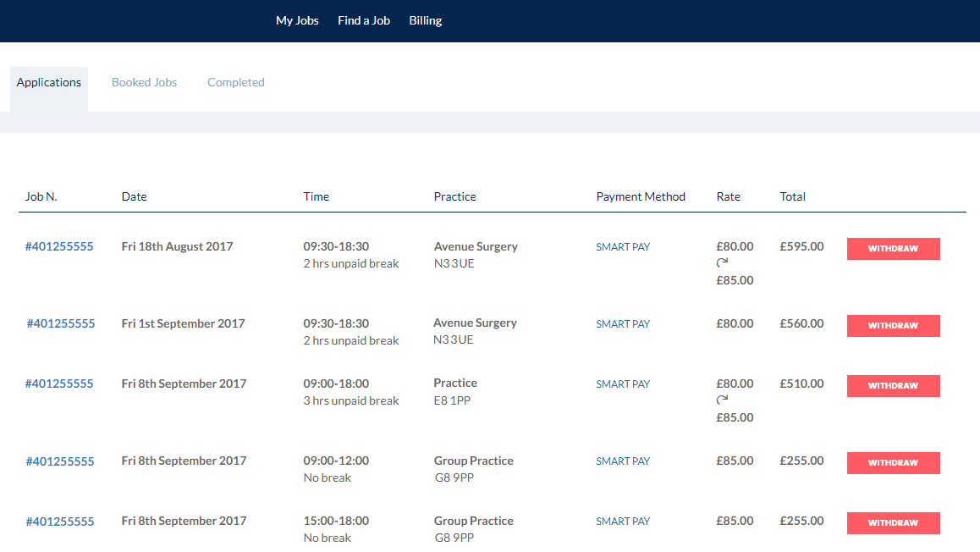Click the Date column header
This screenshot has width=980, height=552.
click(x=135, y=196)
